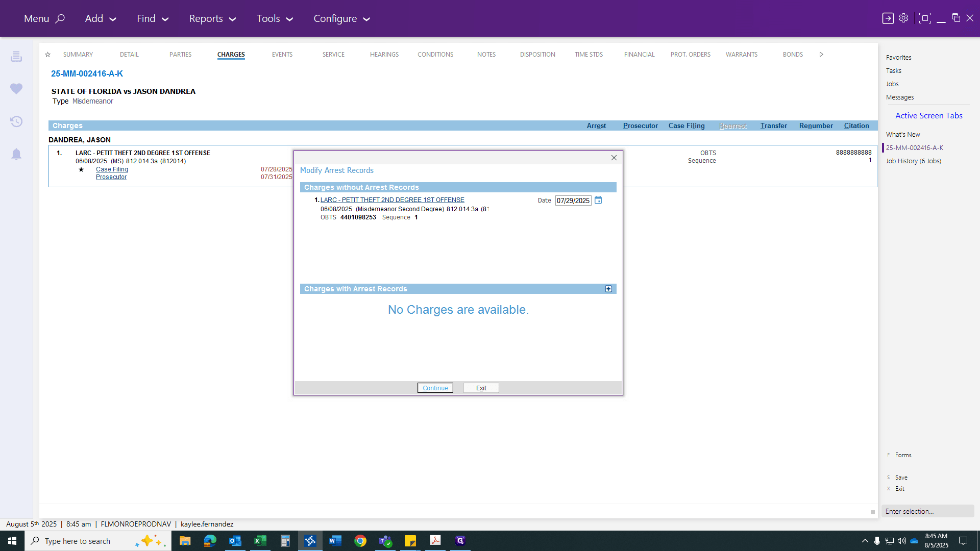The height and width of the screenshot is (551, 980).
Task: Click the sign-out arrow icon
Action: pyautogui.click(x=888, y=18)
